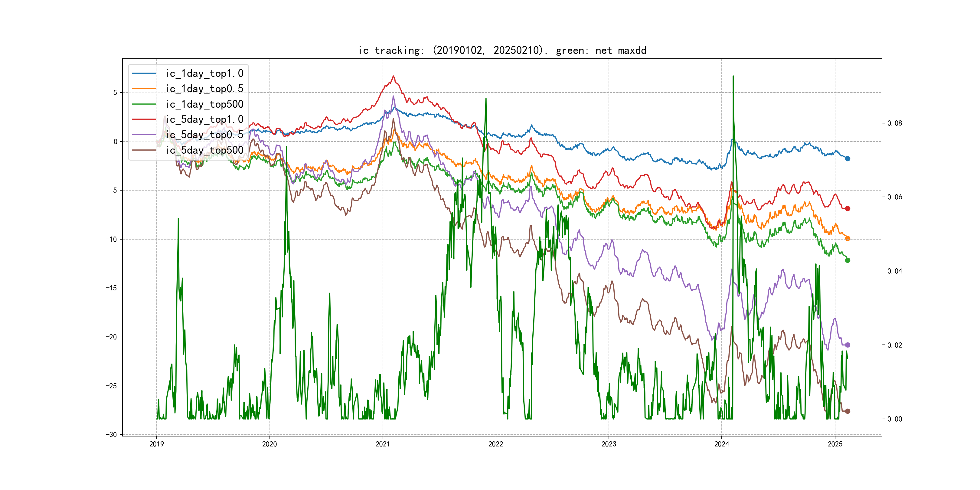The width and height of the screenshot is (980, 490).
Task: Click the 2024 x-axis tick label
Action: 722,444
